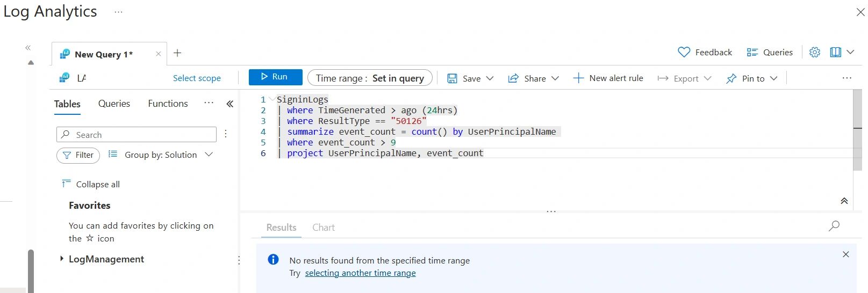Close the Log Analytics blade

[x=860, y=12]
